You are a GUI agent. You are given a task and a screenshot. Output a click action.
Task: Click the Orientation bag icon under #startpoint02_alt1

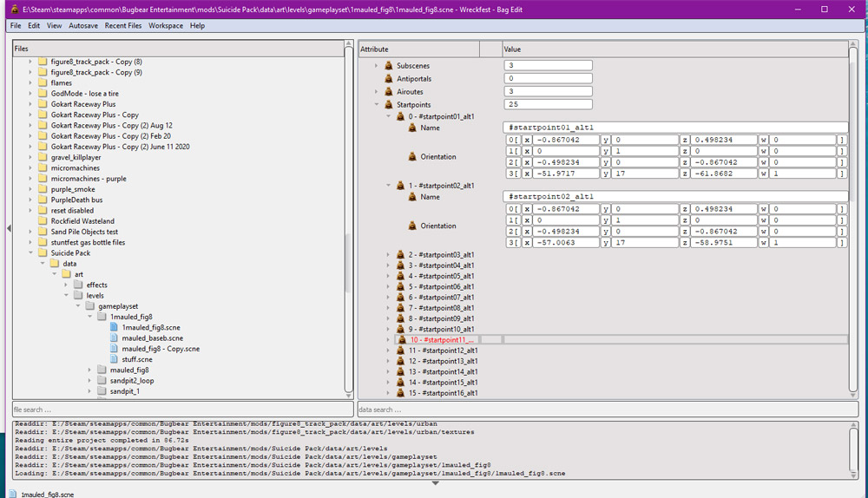pos(412,226)
